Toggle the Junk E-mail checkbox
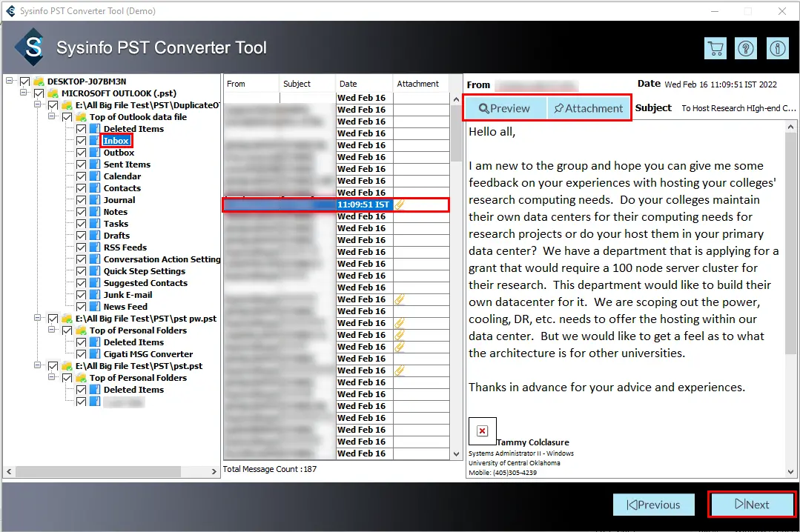This screenshot has width=800, height=532. click(81, 295)
